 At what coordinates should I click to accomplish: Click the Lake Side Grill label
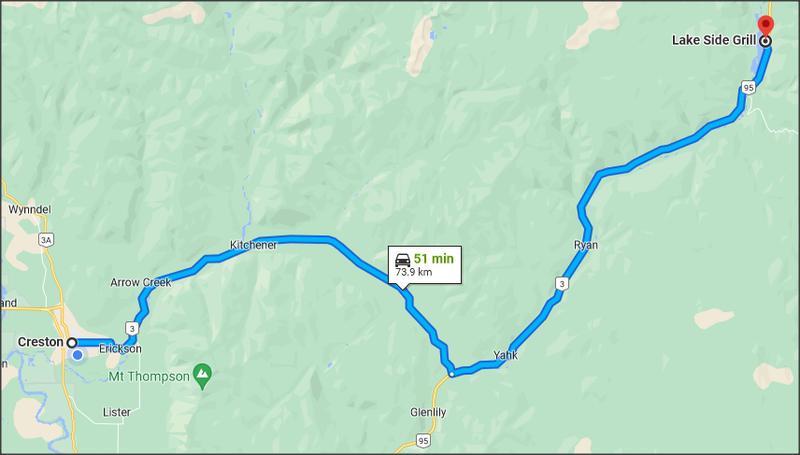click(x=713, y=40)
